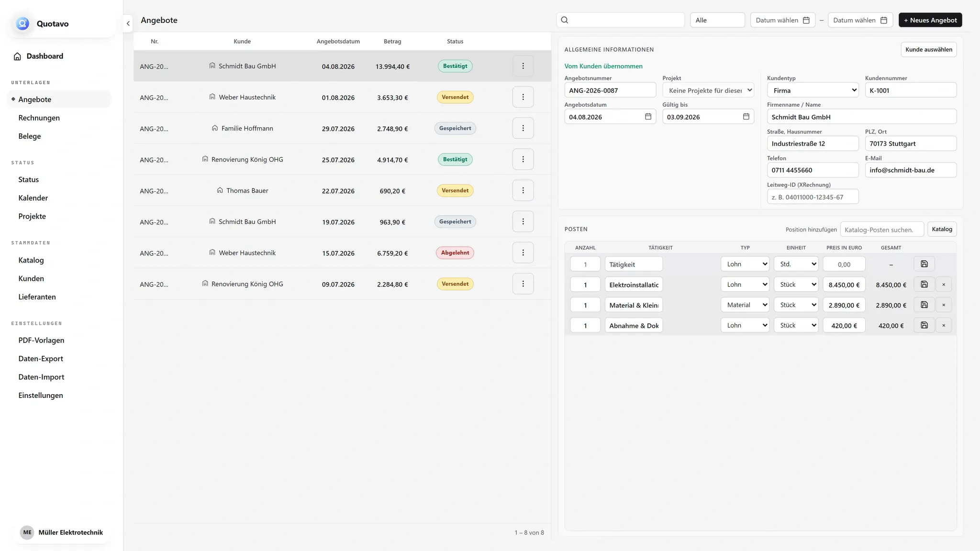The width and height of the screenshot is (980, 551).
Task: Click the offers search field
Action: click(x=621, y=20)
